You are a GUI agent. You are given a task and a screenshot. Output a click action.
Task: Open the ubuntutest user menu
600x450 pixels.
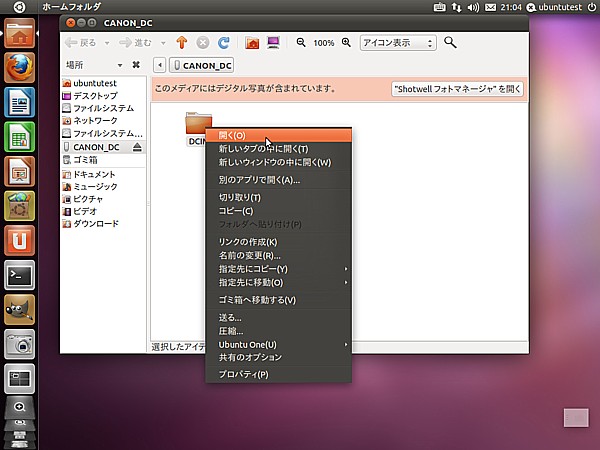click(554, 7)
